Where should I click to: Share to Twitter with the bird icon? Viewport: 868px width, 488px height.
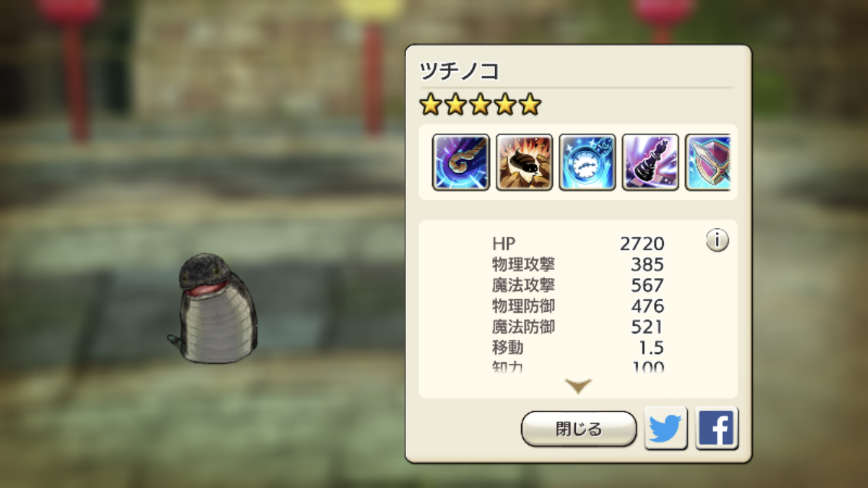tap(666, 428)
